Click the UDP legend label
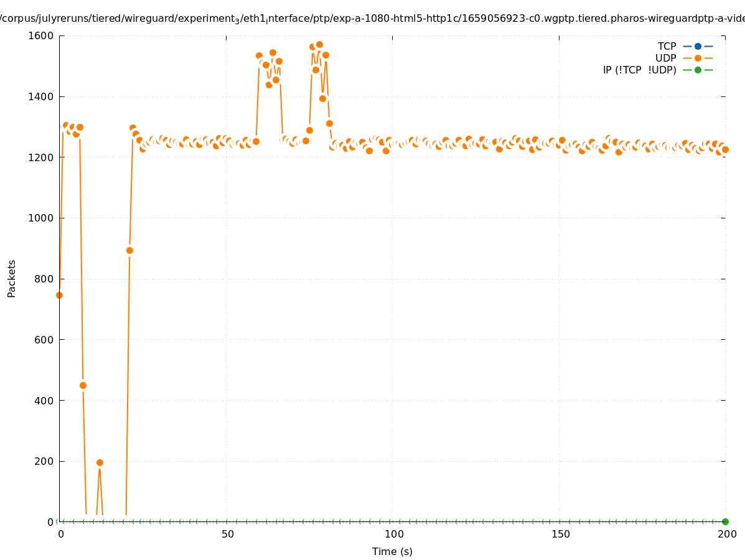 tap(665, 58)
